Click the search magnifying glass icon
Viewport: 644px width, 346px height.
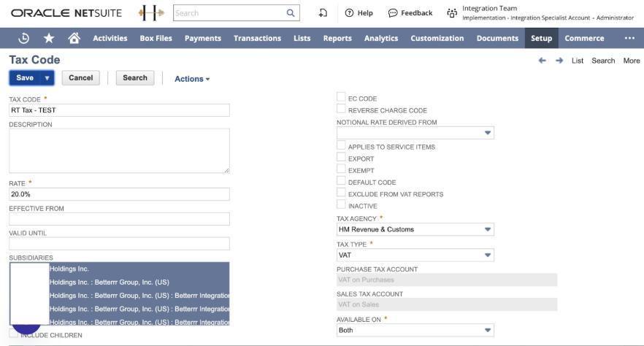coord(290,13)
